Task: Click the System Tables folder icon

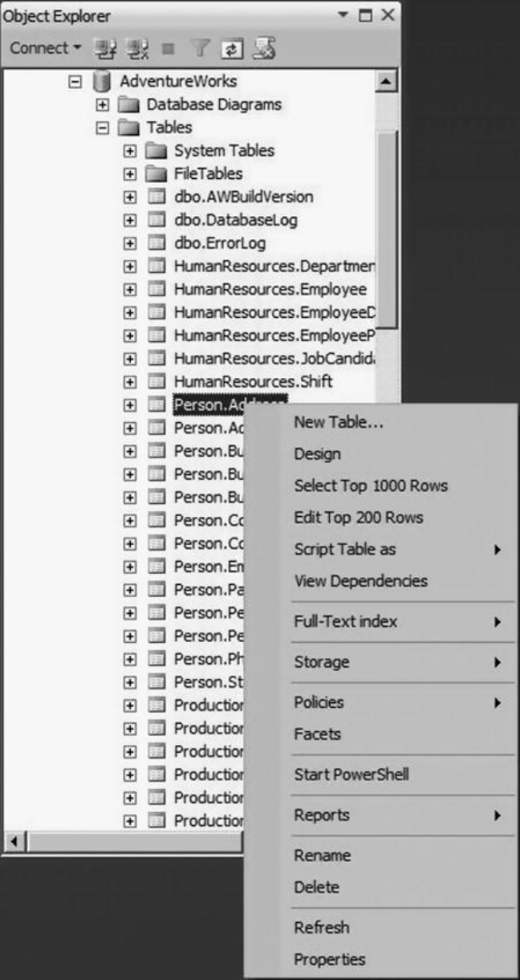Action: coord(156,151)
